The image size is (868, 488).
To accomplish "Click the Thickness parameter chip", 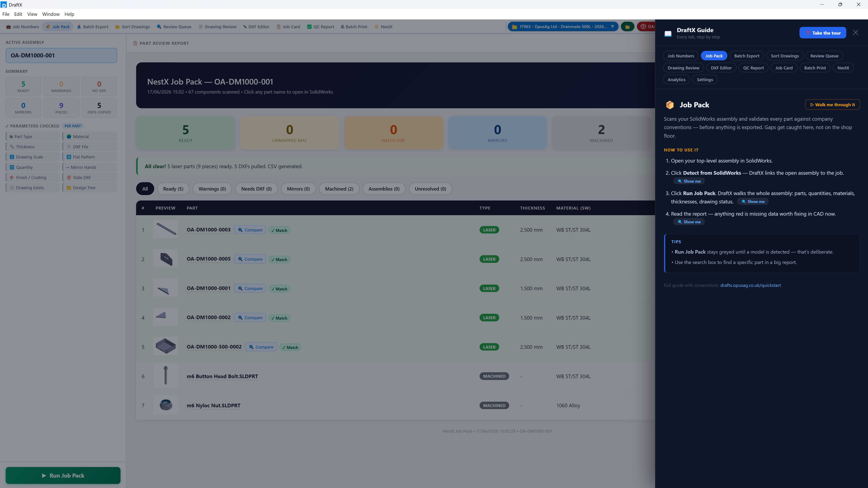I will [x=33, y=147].
